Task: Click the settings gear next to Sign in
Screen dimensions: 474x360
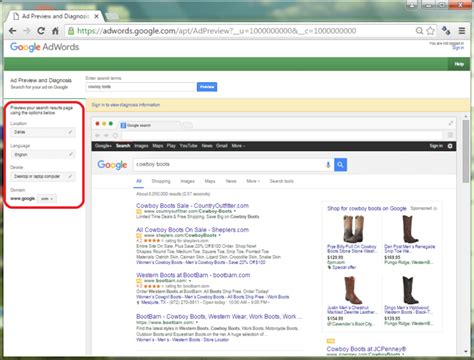Action: click(450, 146)
